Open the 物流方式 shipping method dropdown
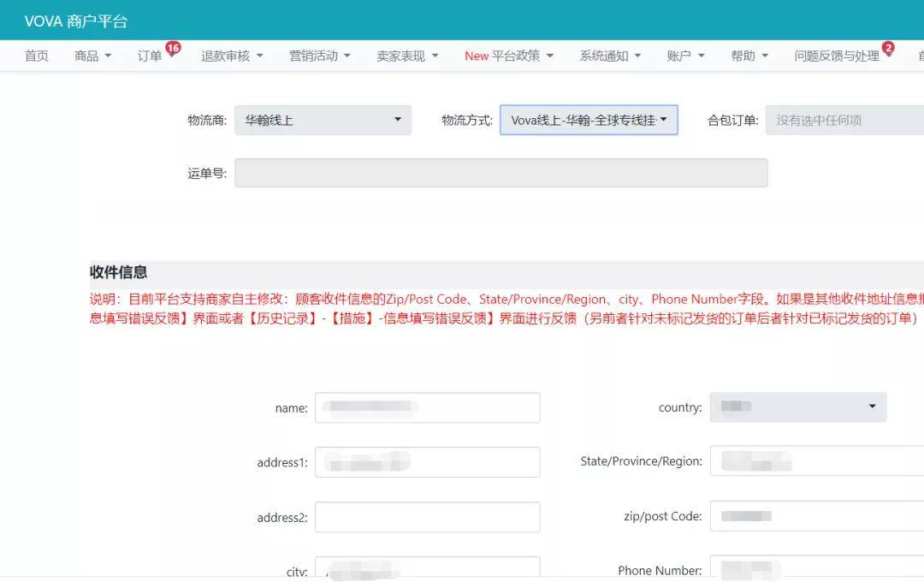Image resolution: width=924 pixels, height=582 pixels. pyautogui.click(x=589, y=120)
